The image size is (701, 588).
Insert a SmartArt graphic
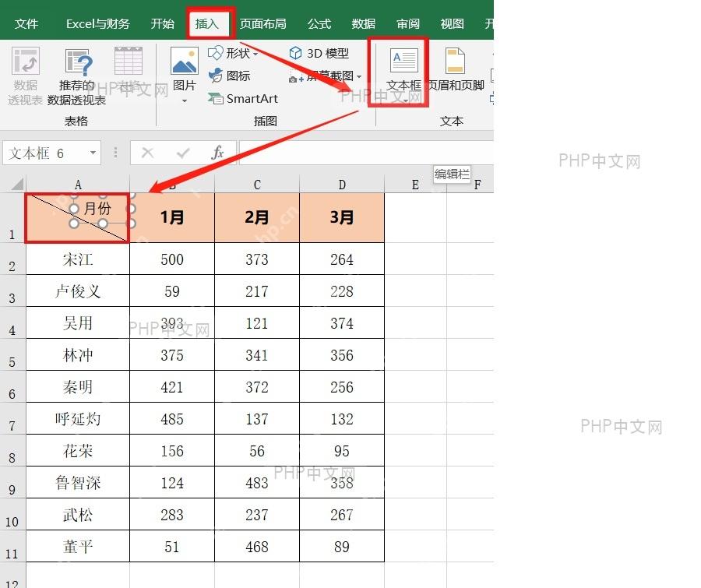[243, 98]
